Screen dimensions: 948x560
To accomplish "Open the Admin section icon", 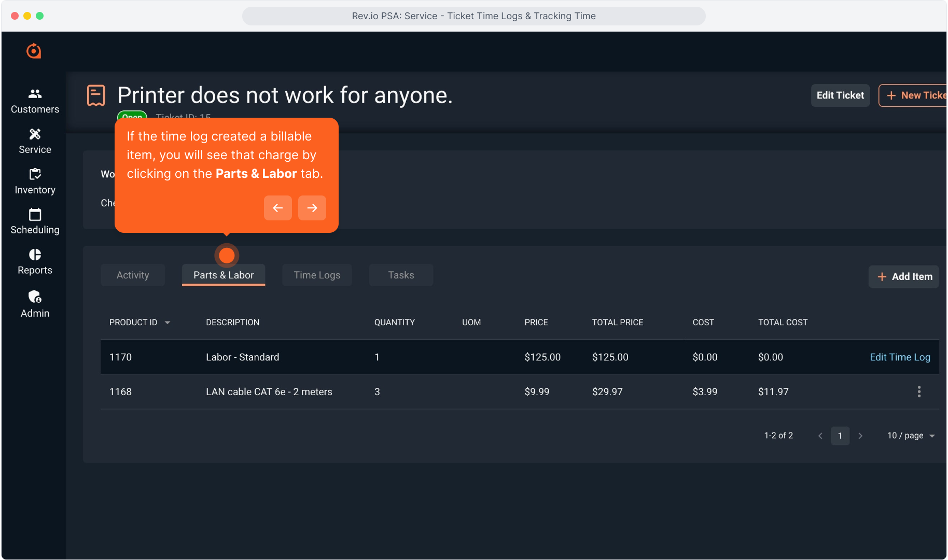I will pos(35,297).
